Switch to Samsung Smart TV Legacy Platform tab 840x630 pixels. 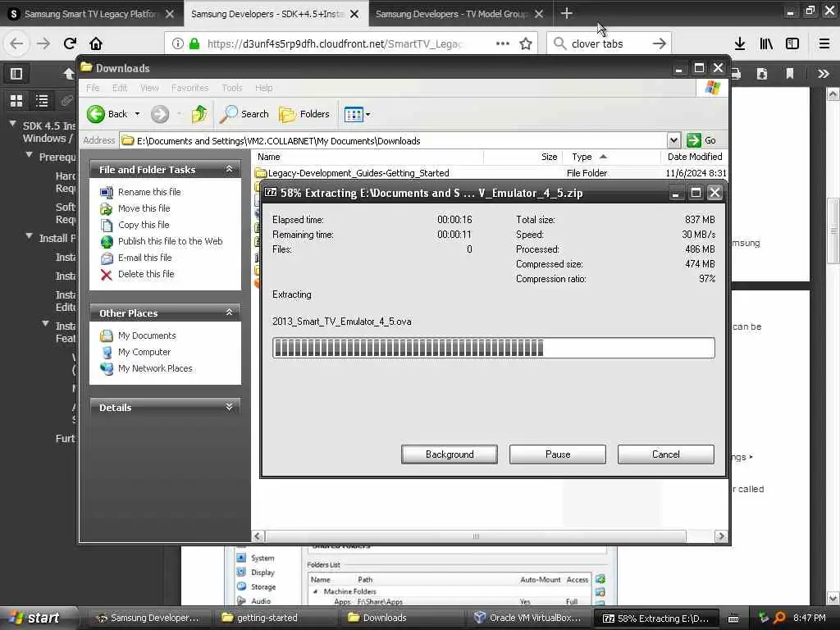pyautogui.click(x=92, y=14)
